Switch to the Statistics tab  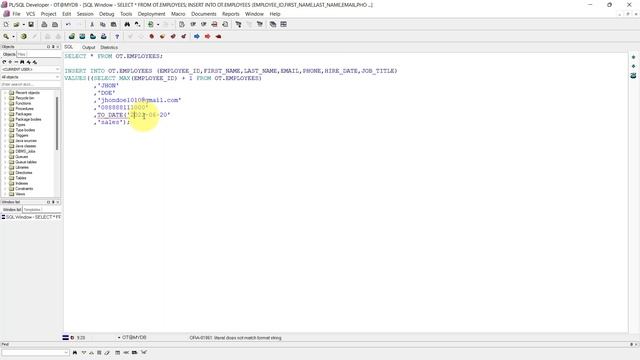[109, 47]
